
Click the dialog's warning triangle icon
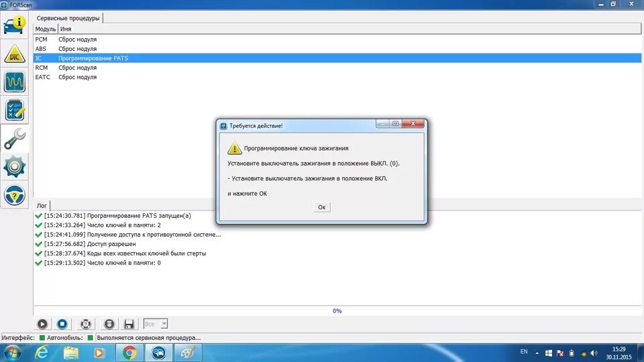pos(235,148)
